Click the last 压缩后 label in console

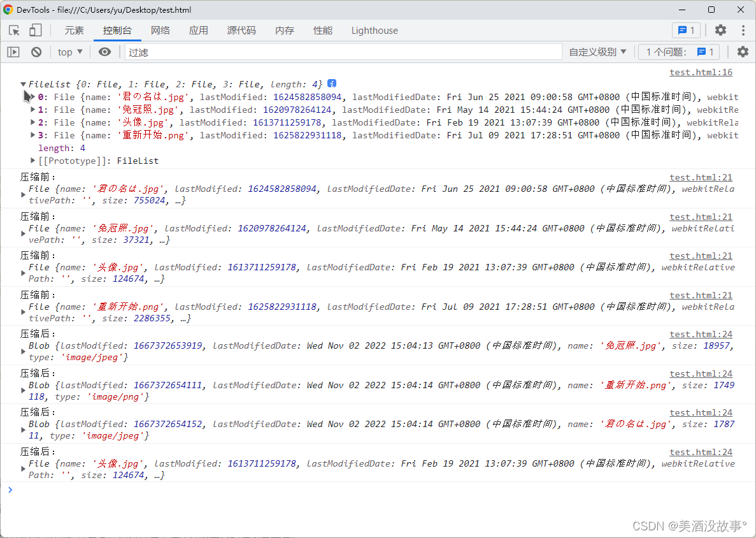point(38,452)
